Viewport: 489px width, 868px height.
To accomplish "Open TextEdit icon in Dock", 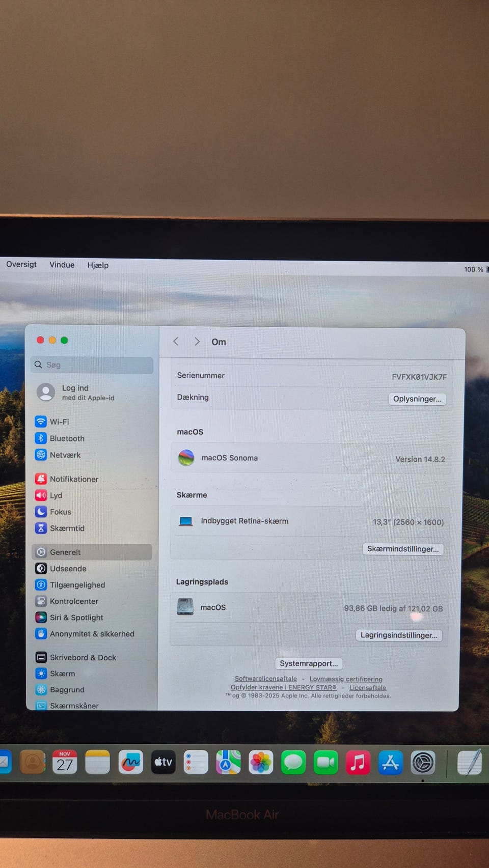I will pyautogui.click(x=470, y=762).
